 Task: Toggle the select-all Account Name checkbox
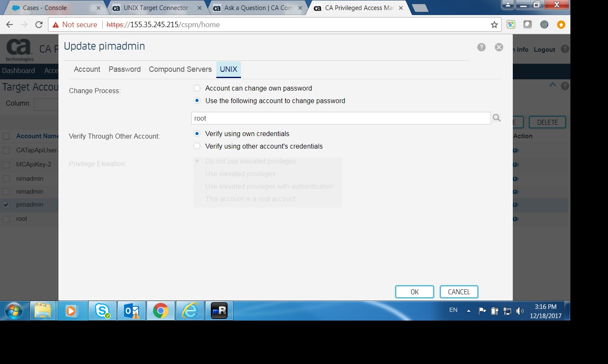tap(6, 136)
